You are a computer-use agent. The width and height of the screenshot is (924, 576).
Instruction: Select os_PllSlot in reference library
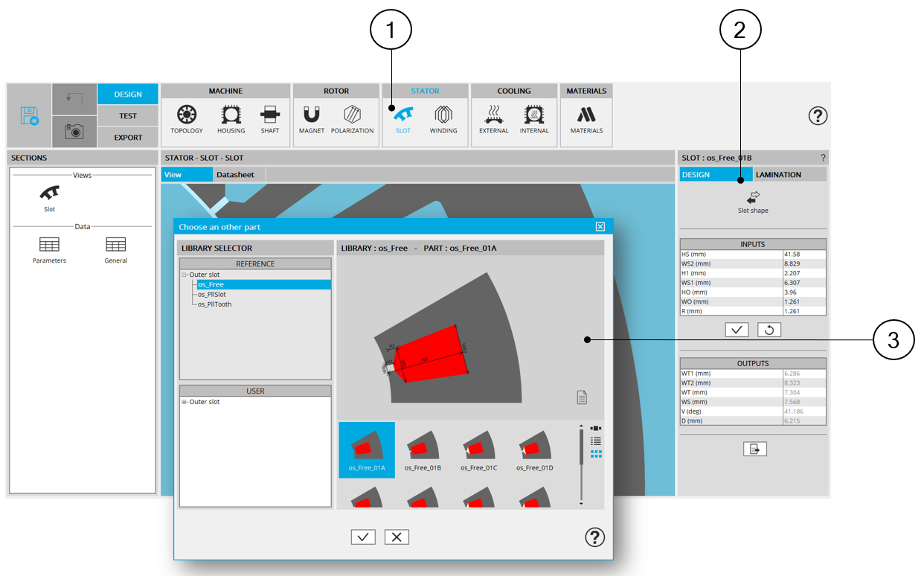(x=211, y=295)
